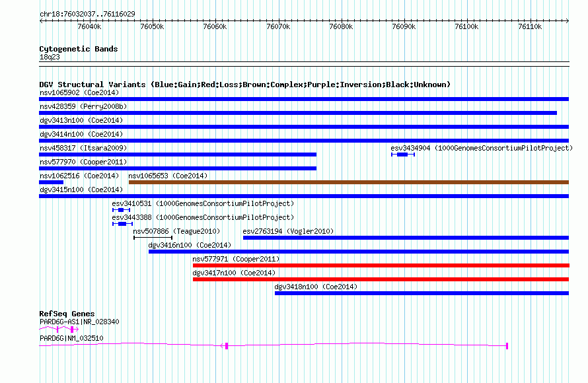Click the dgv3413n100 (Coe2014) gain bar

click(304, 127)
